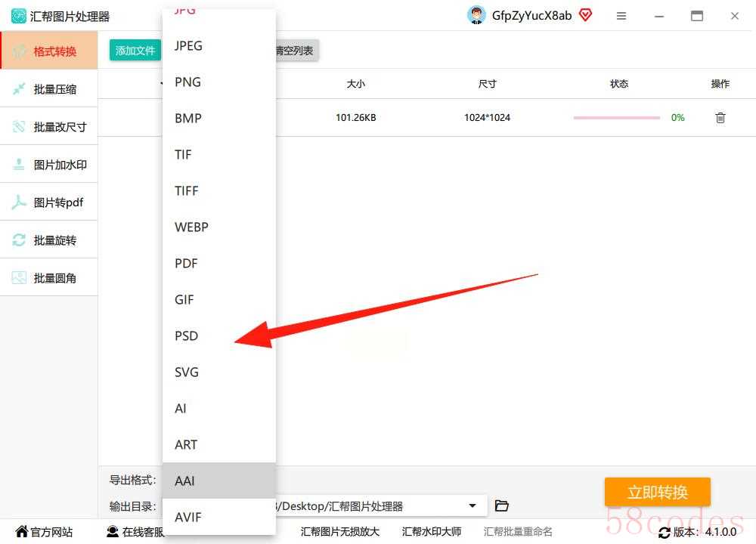
Task: Open 官方网站 link
Action: [51, 532]
